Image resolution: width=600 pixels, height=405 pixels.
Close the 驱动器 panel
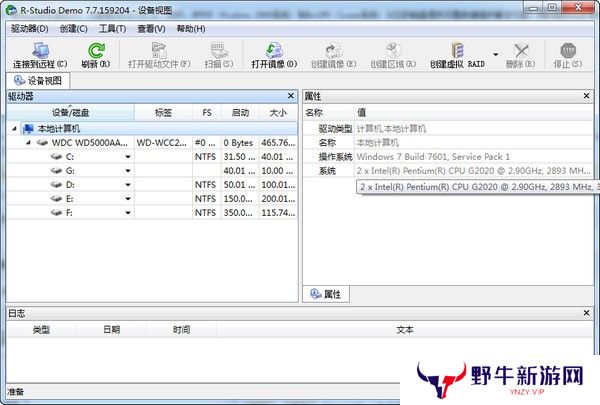(x=291, y=96)
